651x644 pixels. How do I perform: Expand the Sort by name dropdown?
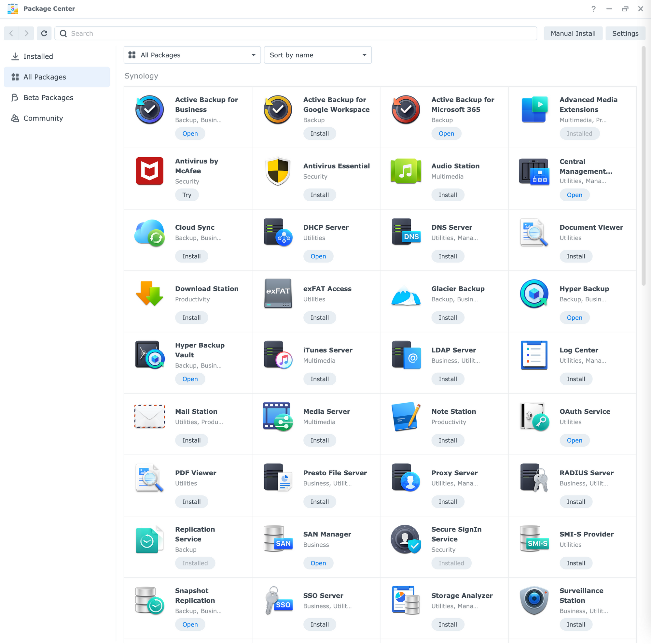(x=318, y=55)
